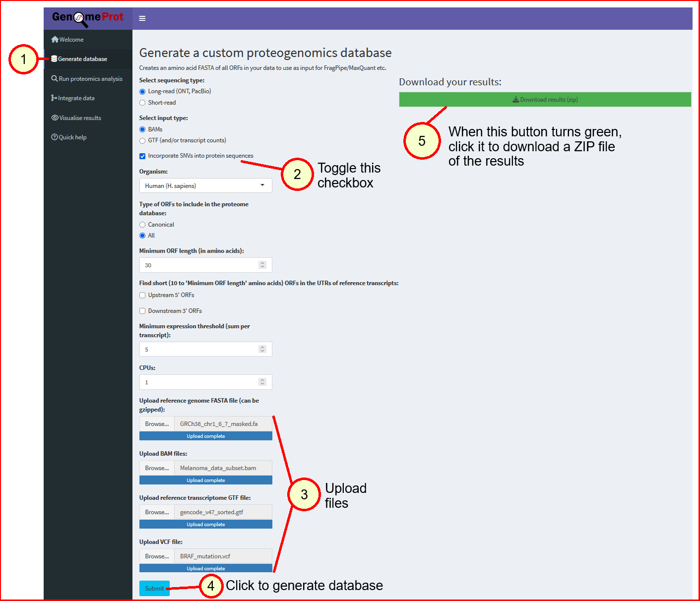This screenshot has width=700, height=601.
Task: Browse for reference transcriptome GTF file
Action: (157, 512)
